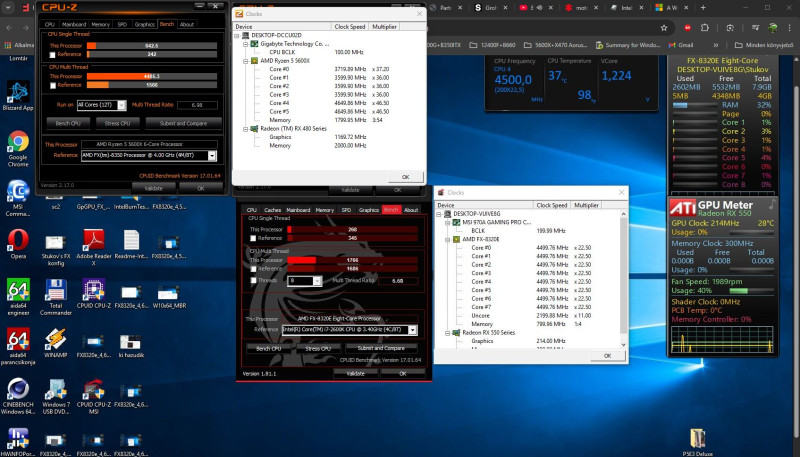Click the FX-8320E Clocks window vertical scrollbar
This screenshot has width=800, height=457.
[x=623, y=280]
